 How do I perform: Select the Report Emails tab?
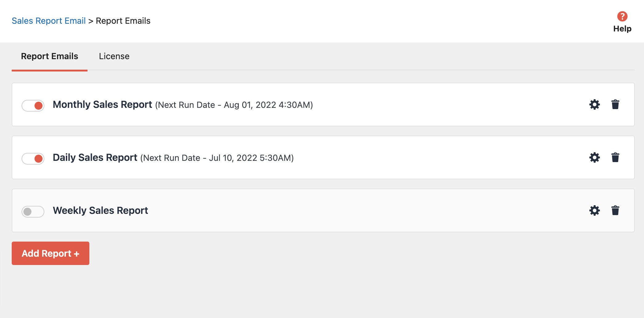49,56
